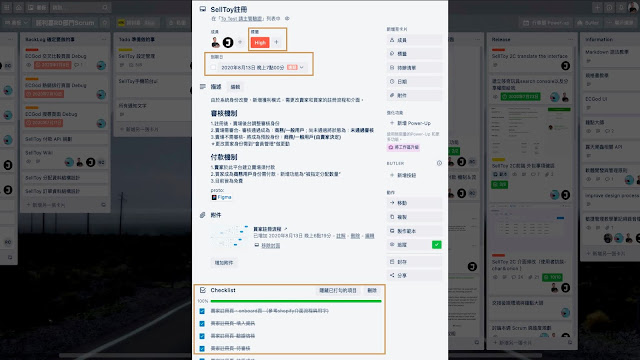Click Power-Up button in dimmed board header
The height and width of the screenshot is (360, 640).
point(546,23)
